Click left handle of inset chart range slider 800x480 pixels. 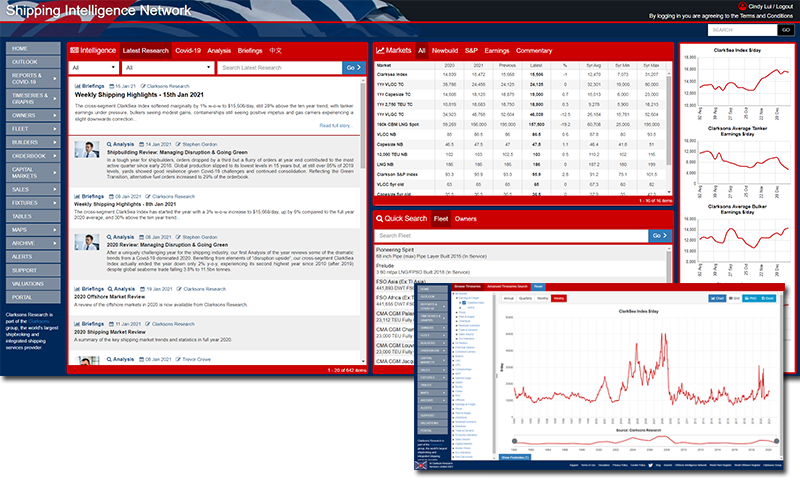[x=514, y=441]
